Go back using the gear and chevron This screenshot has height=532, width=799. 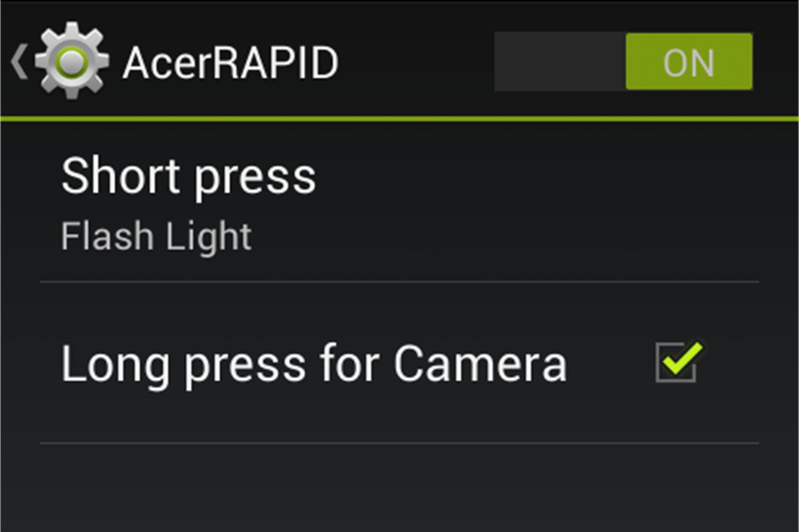pos(60,61)
